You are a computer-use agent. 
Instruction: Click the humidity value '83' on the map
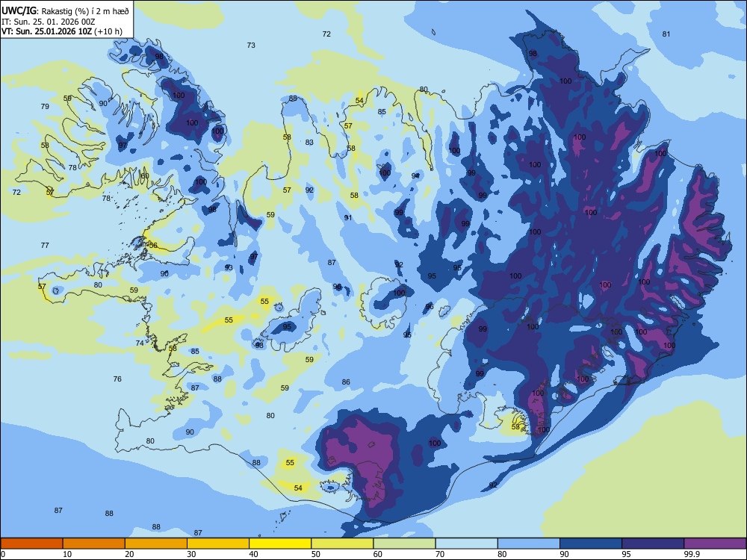pyautogui.click(x=309, y=142)
